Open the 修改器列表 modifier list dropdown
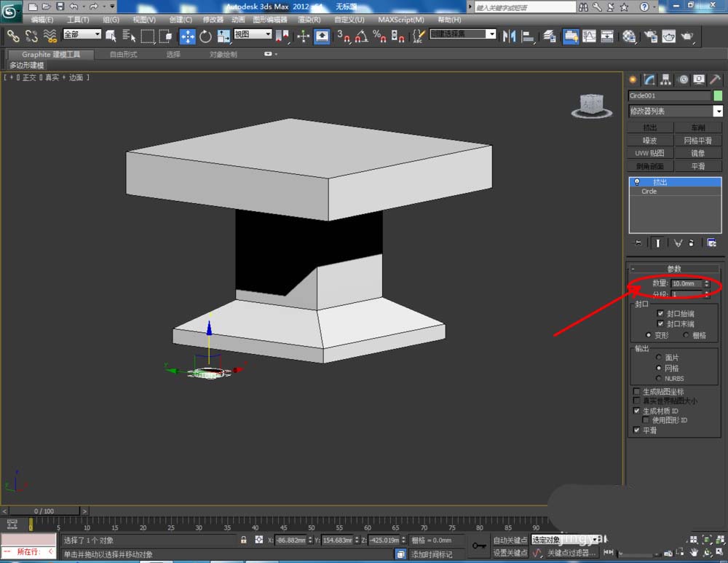Screen dimensions: 728x563 (676, 111)
